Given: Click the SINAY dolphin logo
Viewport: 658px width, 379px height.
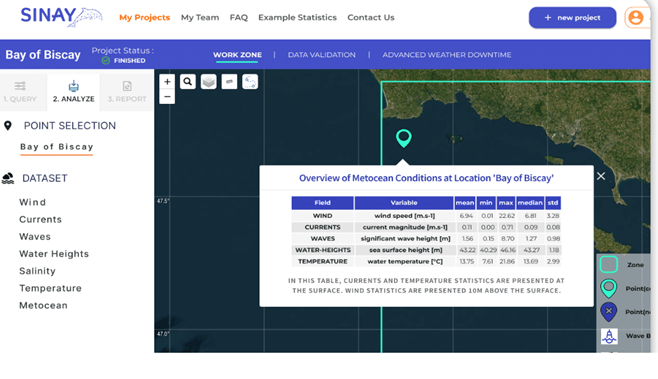Looking at the screenshot, I should [x=61, y=17].
